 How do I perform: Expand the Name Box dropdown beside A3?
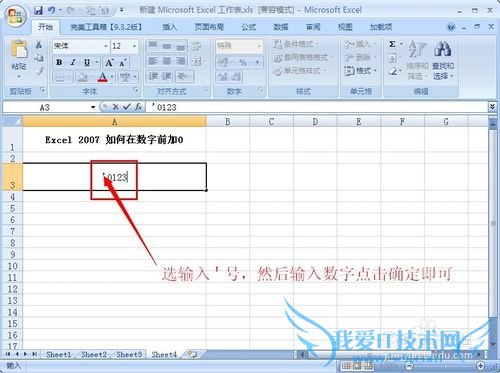pos(93,107)
